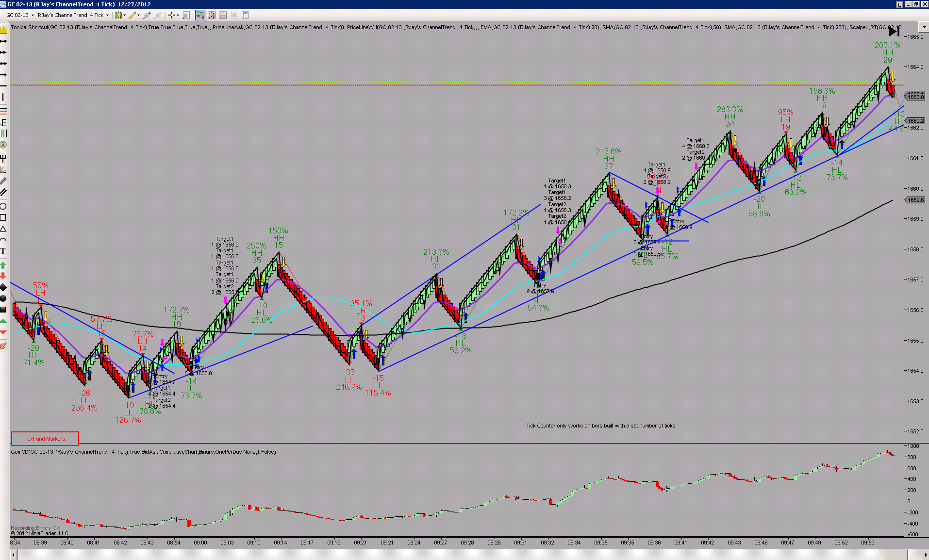Viewport: 929px width, 560px height.
Task: Select the Fibonacci Extensions tool
Action: (3, 122)
